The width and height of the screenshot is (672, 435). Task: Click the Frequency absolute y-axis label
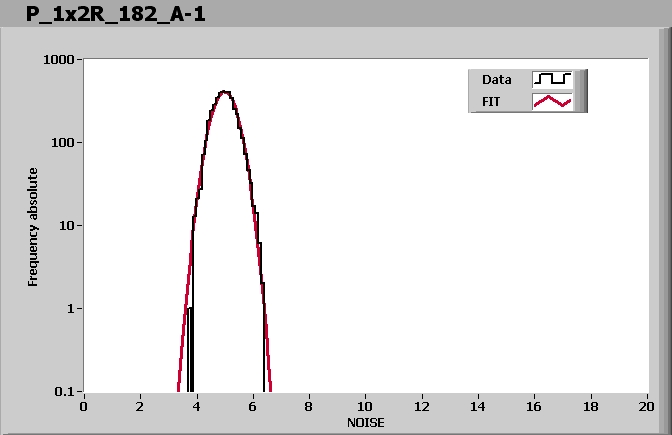coord(33,227)
